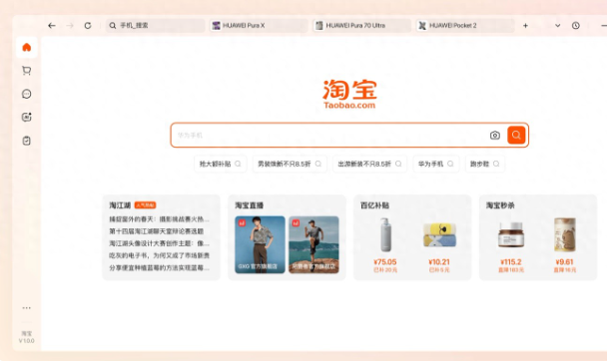607x364 pixels.
Task: Open the post about 第十四届淘江湖聊天室辩论赛
Action: [x=157, y=231]
